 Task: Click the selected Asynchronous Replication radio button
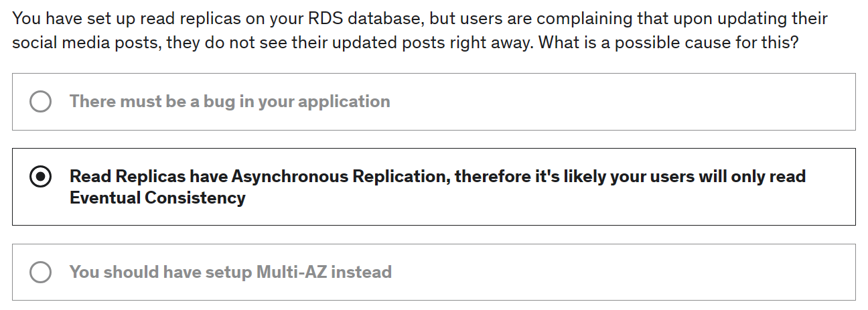(40, 177)
